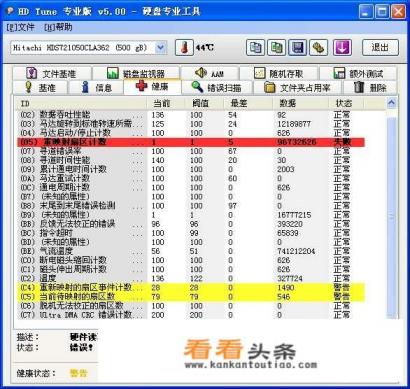Click the 数据 column header

pos(300,103)
